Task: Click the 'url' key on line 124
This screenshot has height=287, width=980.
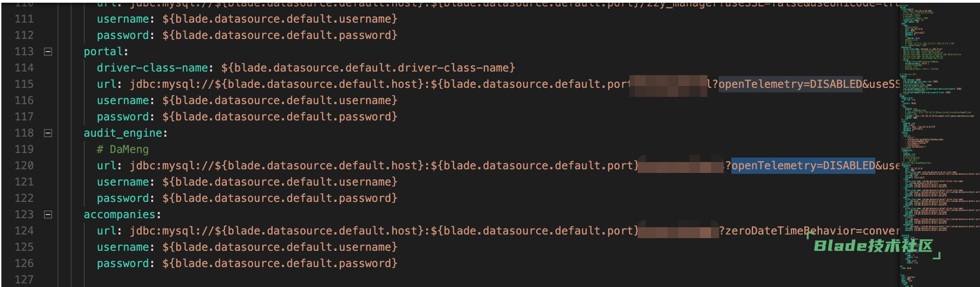Action: (106, 231)
